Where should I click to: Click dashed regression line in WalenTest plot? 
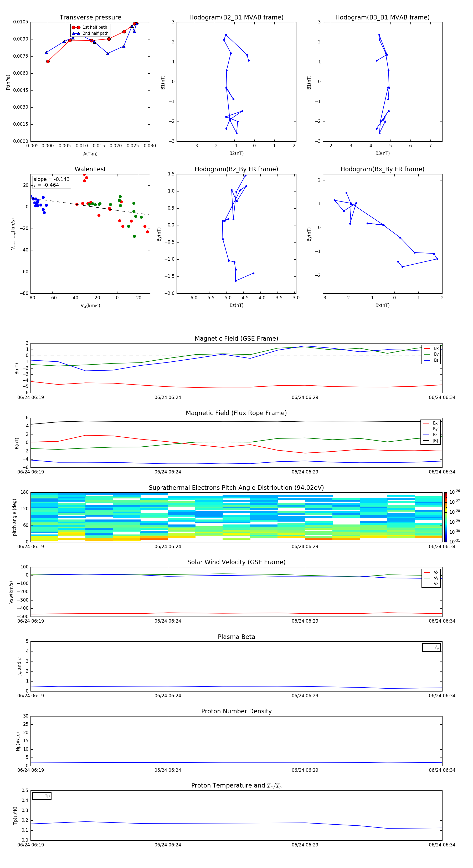tap(90, 206)
